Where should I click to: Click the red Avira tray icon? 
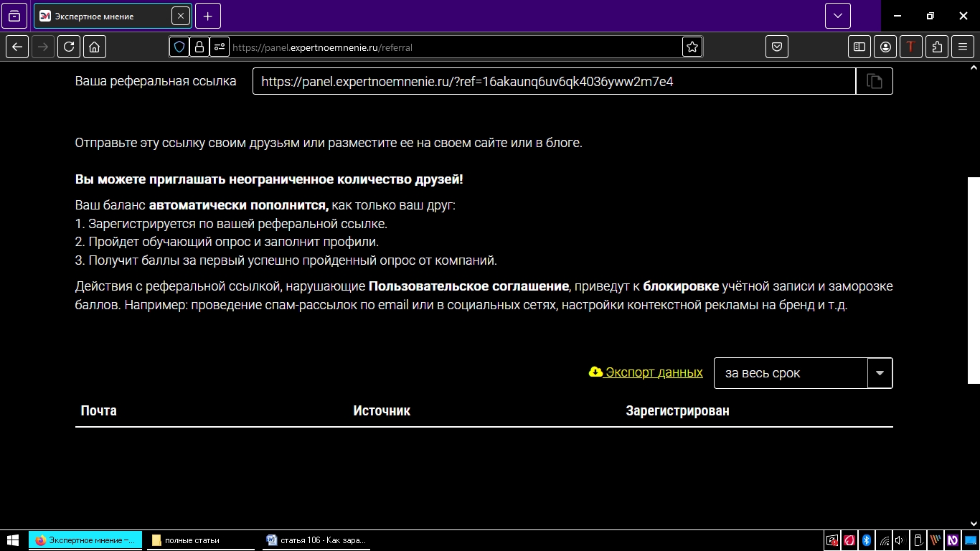tap(849, 540)
